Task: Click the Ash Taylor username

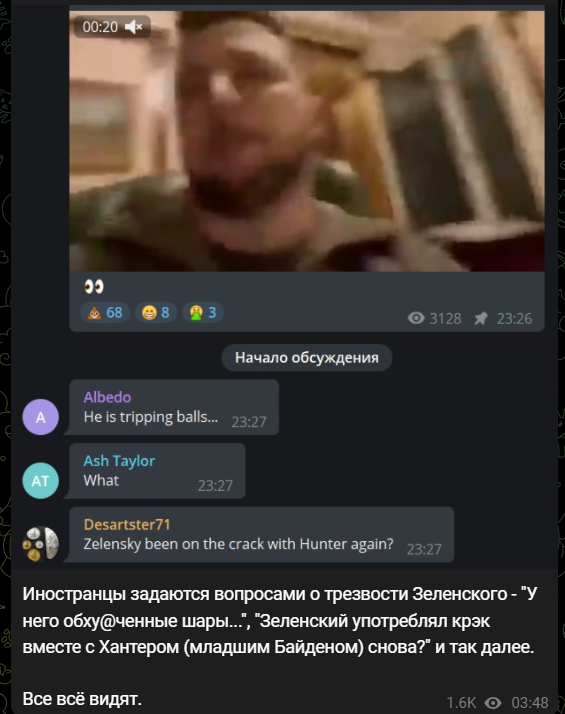Action: (x=119, y=461)
